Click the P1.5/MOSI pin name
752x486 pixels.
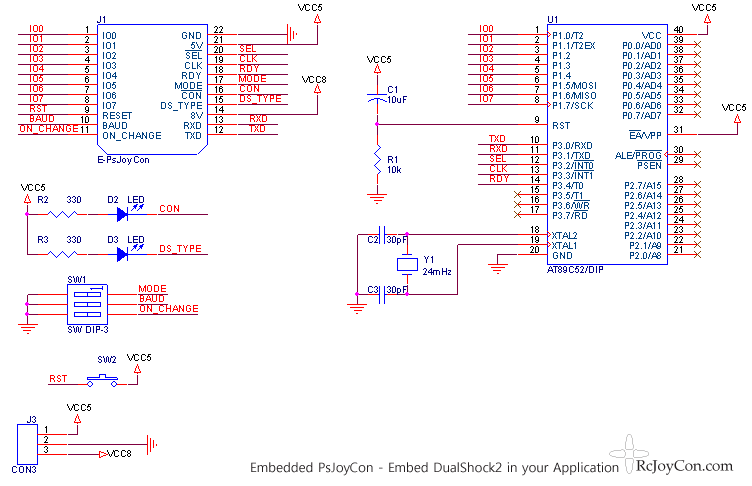click(575, 85)
